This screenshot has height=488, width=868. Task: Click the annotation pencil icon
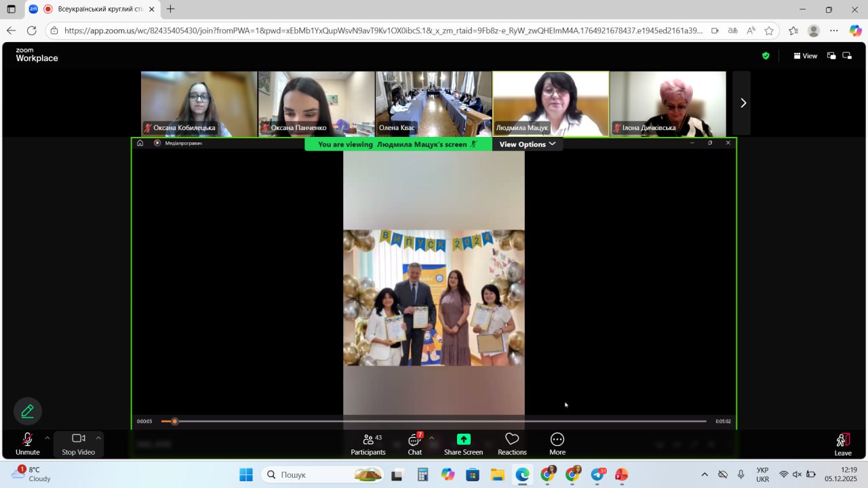pyautogui.click(x=28, y=411)
